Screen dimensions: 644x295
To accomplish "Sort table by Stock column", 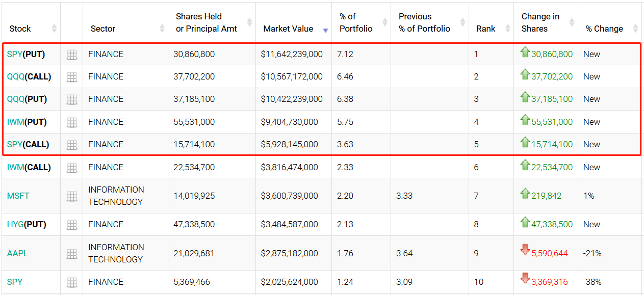I will pos(20,29).
